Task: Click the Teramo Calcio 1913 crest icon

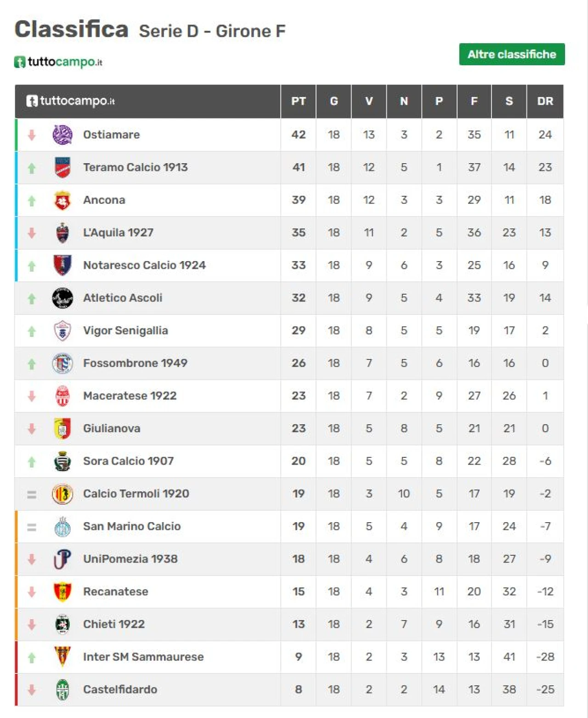Action: tap(62, 167)
